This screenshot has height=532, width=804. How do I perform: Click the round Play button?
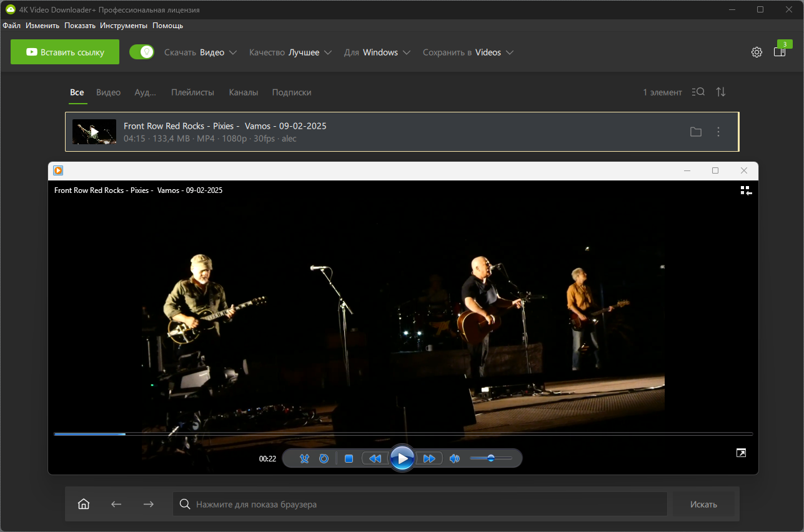point(402,458)
